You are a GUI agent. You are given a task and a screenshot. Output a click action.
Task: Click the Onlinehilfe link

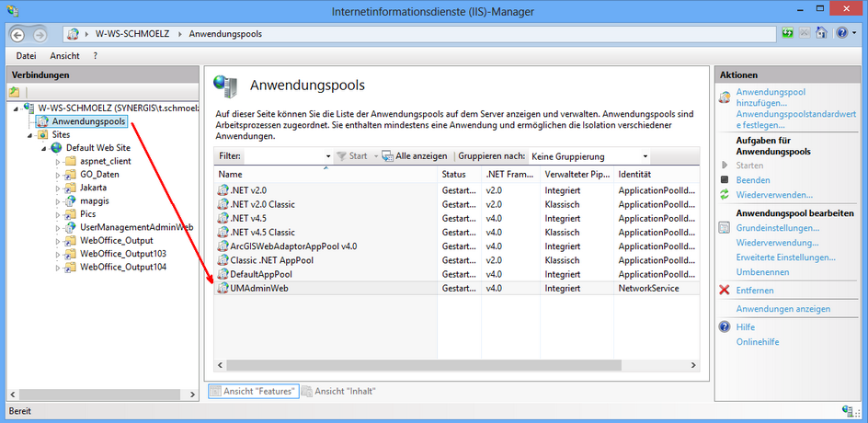coord(758,341)
